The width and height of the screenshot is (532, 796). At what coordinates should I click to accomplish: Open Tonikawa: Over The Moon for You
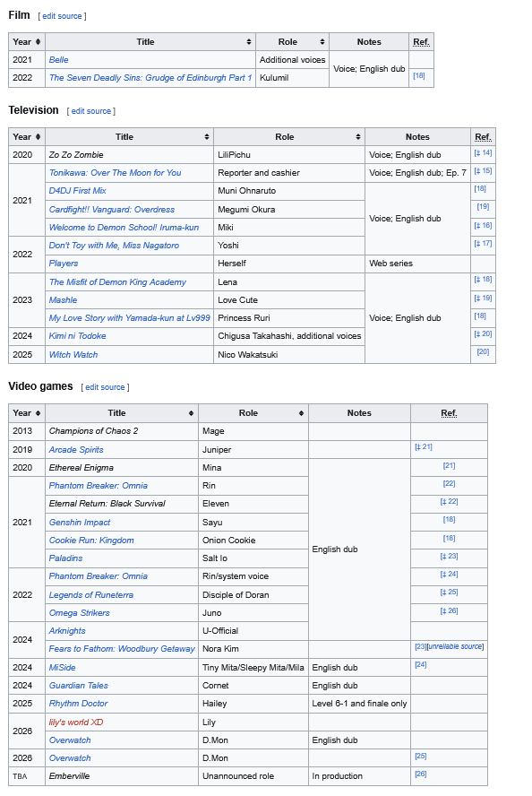click(x=116, y=173)
